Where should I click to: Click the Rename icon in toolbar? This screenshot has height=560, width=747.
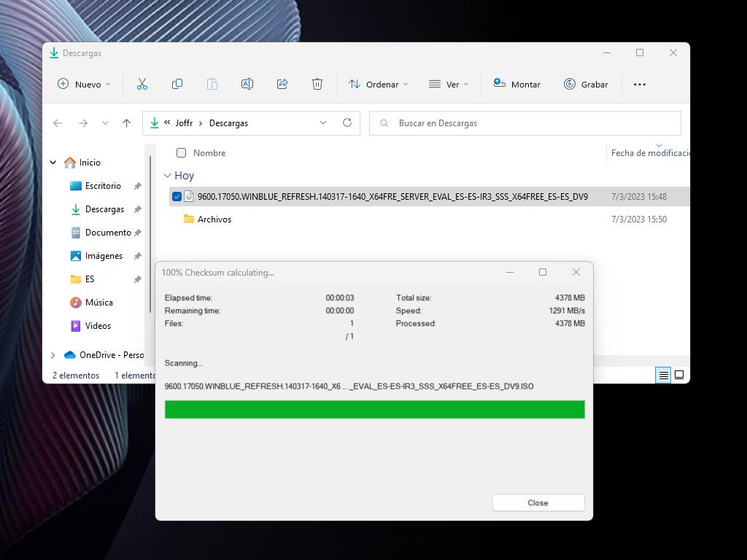(247, 85)
